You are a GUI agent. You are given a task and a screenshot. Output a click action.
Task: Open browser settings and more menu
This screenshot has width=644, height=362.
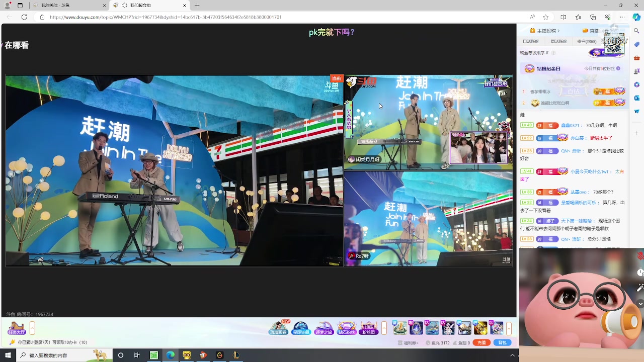pyautogui.click(x=622, y=17)
